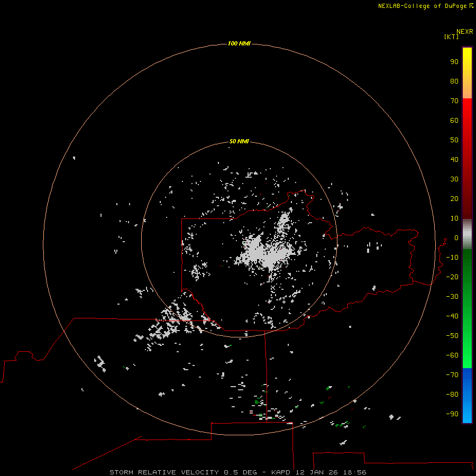Click the STORM RELATIVE VELOCITY caption text
Image resolution: width=476 pixels, height=476 pixels.
(164, 472)
